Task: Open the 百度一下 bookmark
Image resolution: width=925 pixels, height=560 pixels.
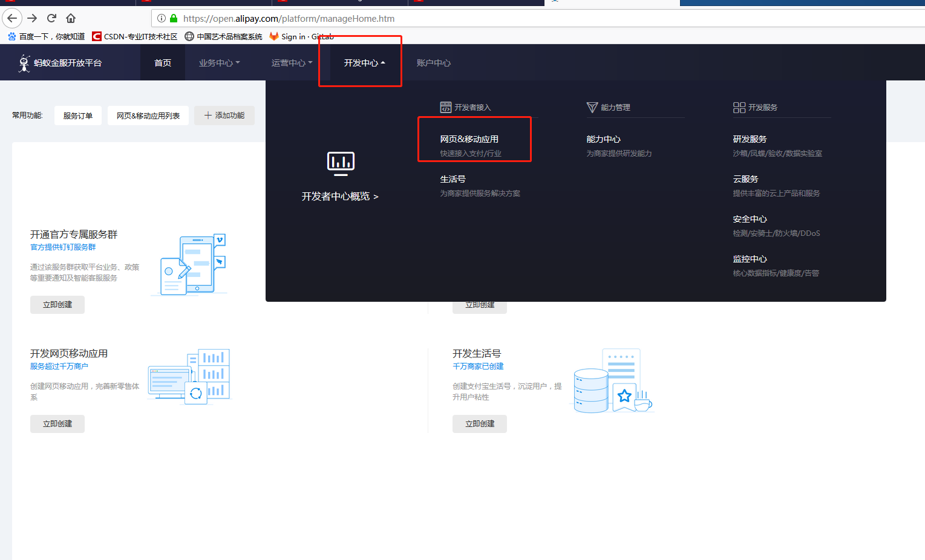Action: [46, 36]
